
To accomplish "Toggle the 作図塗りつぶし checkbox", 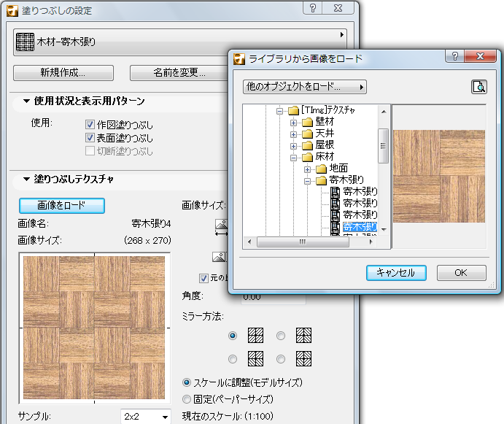I will point(90,125).
